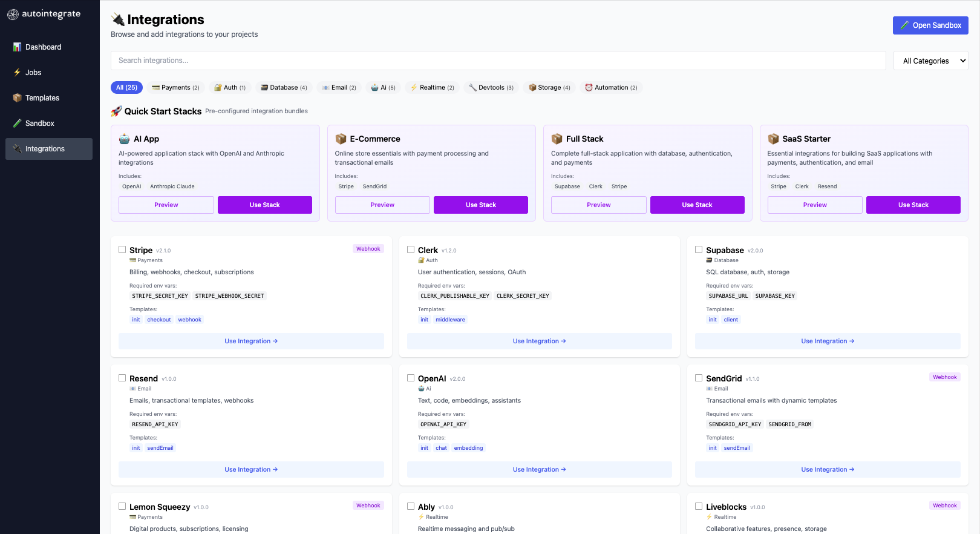Check the Ably integration checkbox
980x534 pixels.
coord(411,506)
